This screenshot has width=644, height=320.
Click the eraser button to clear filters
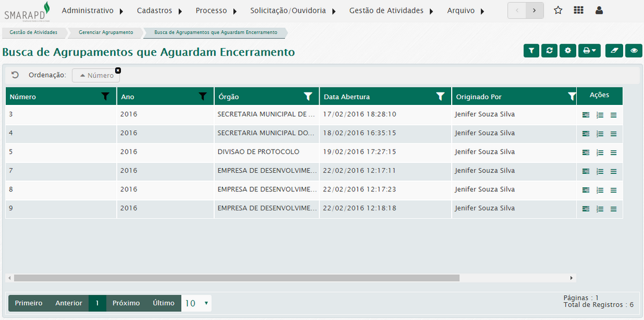(614, 51)
